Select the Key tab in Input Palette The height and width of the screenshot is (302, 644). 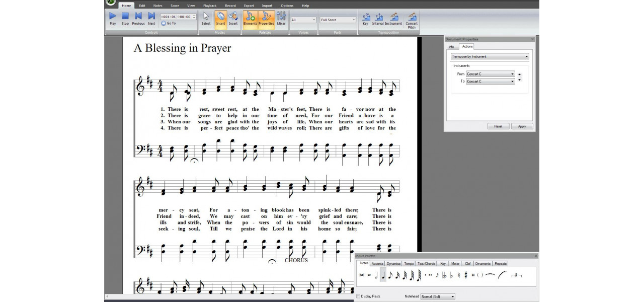click(443, 263)
